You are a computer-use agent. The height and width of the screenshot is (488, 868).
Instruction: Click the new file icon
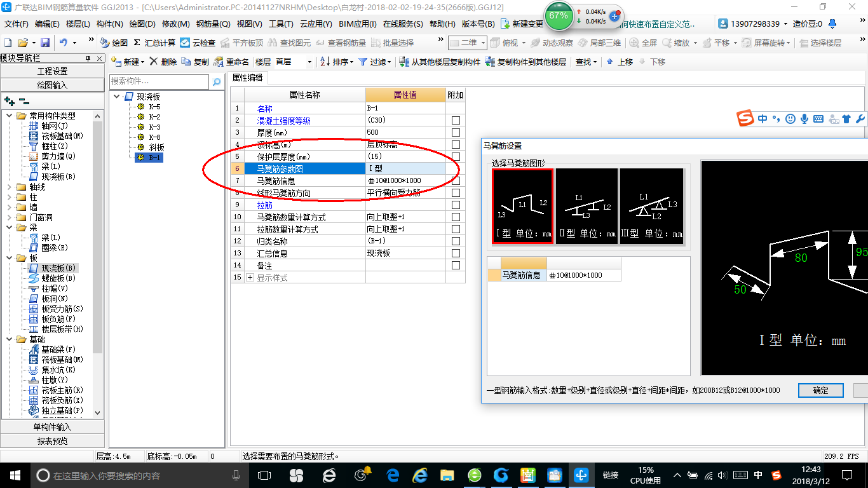(8, 43)
